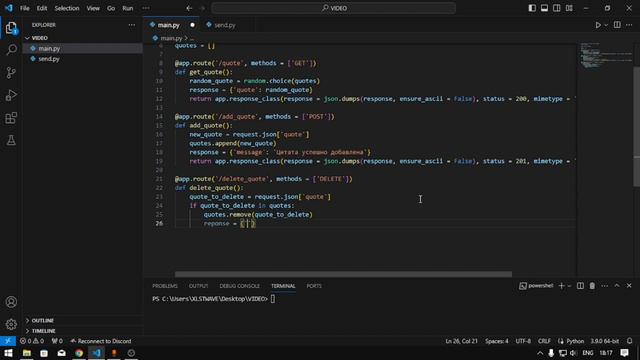Switch to DEBUG CONSOLE panel tab
The height and width of the screenshot is (360, 640).
(239, 286)
